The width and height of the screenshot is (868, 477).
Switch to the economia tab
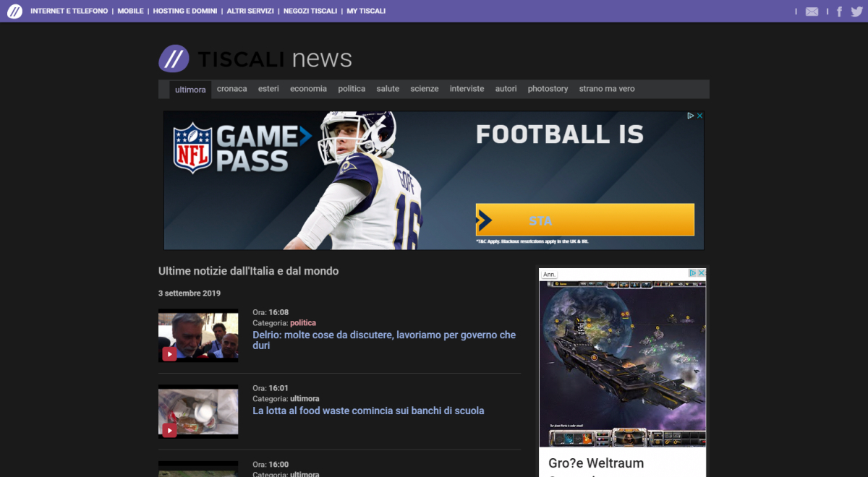(x=309, y=89)
